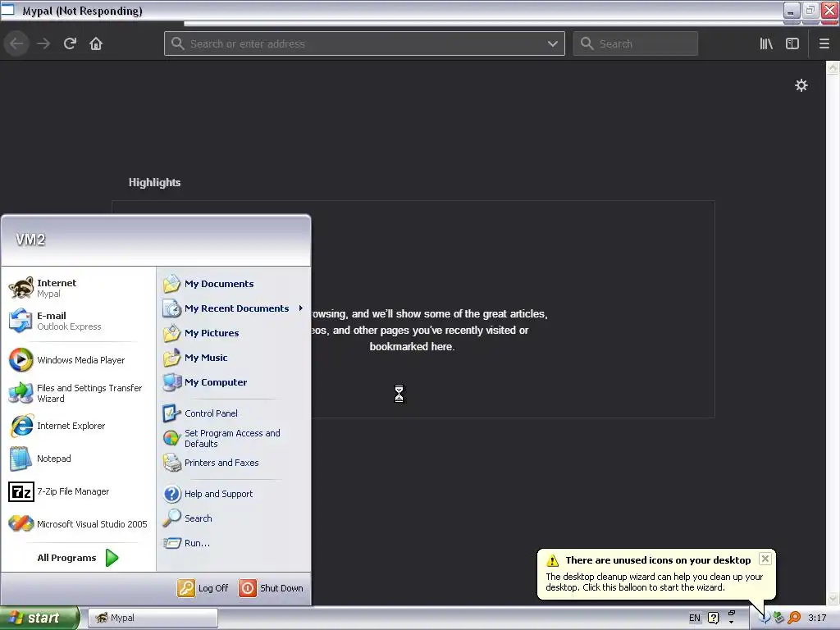
Task: Open Help and Support
Action: [234, 493]
